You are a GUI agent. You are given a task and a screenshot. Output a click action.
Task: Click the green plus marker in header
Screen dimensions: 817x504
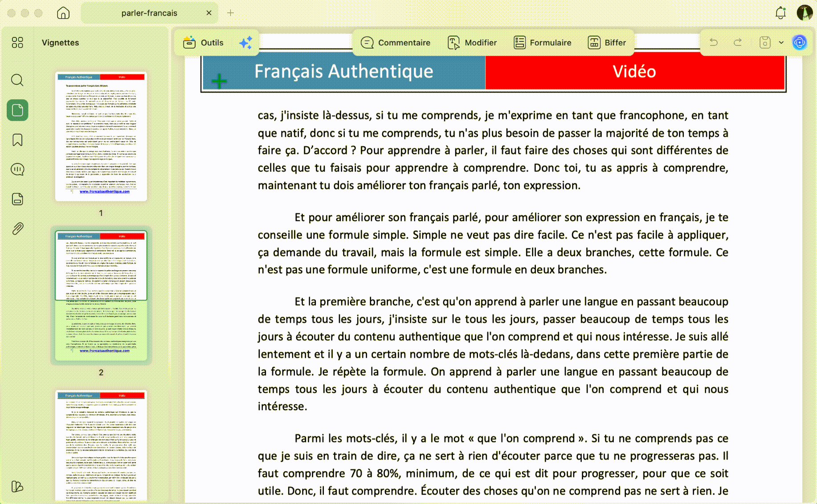click(x=219, y=81)
